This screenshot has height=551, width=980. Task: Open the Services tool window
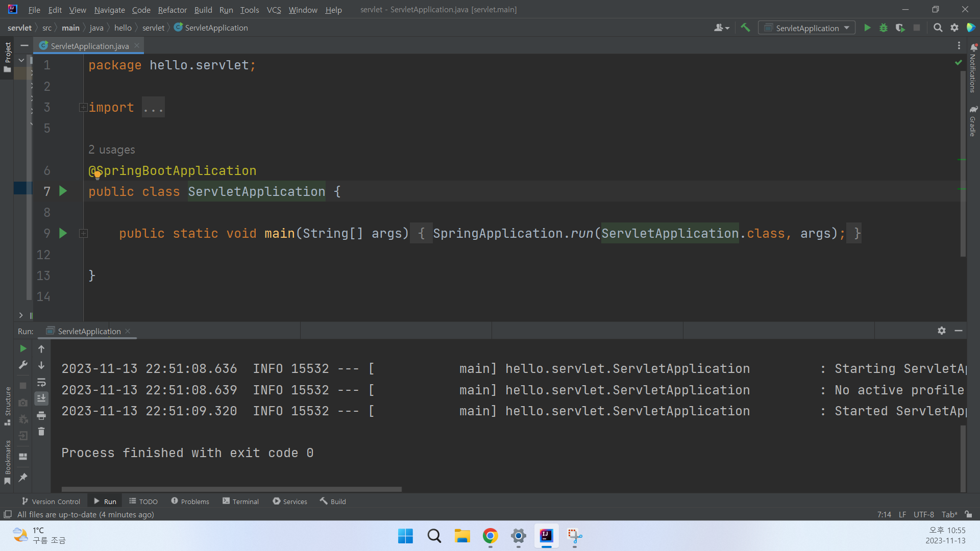click(x=290, y=502)
